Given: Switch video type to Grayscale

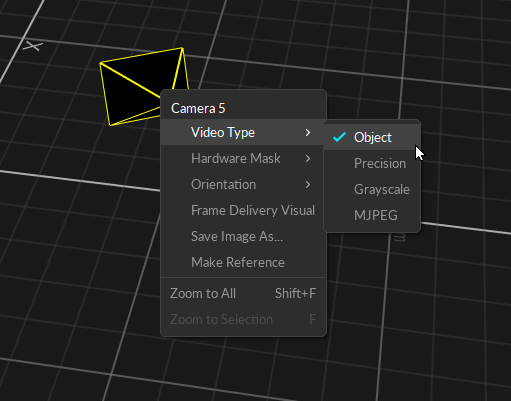Looking at the screenshot, I should [x=372, y=189].
